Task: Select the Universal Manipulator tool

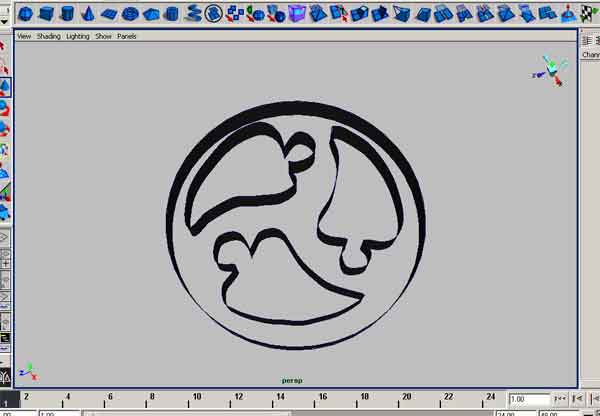Action: click(5, 150)
